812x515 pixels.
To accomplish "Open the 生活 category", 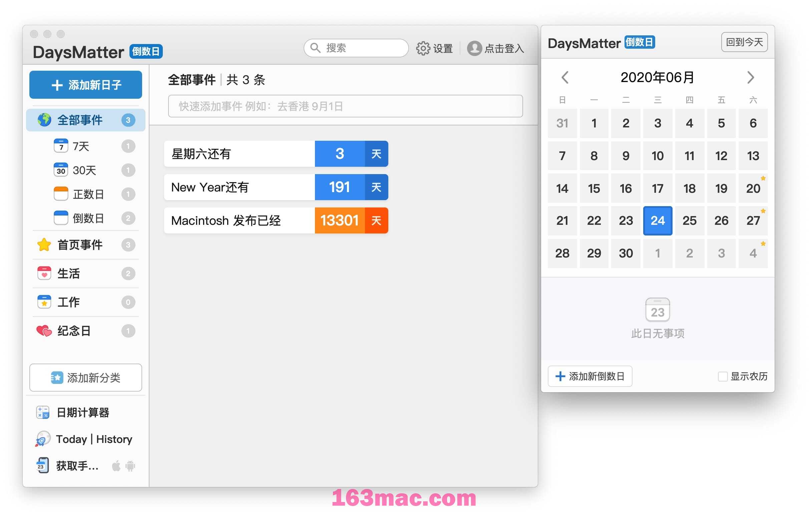I will (x=86, y=273).
